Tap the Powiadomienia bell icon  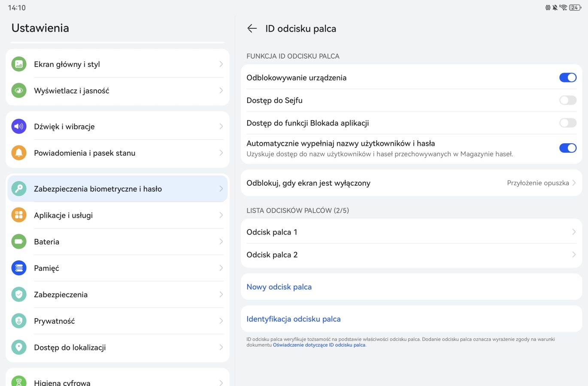19,153
